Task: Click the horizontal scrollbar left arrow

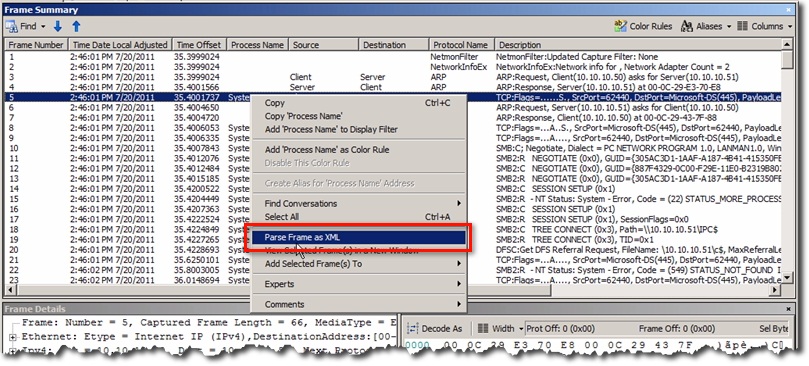Action: point(11,291)
